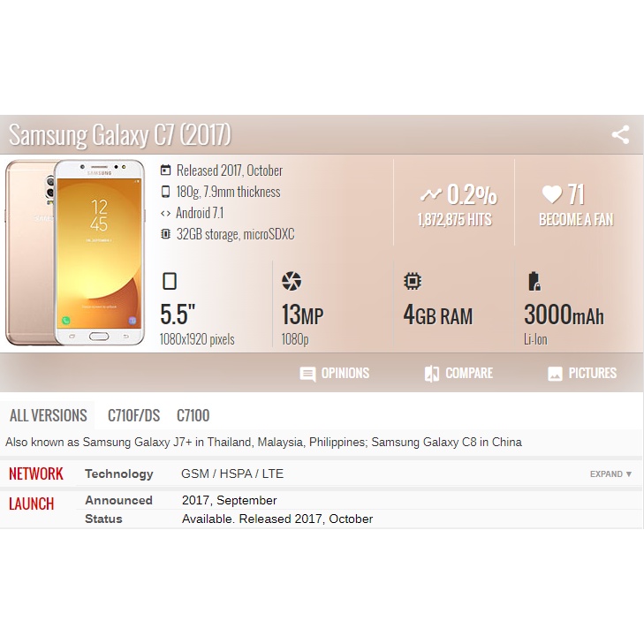Image resolution: width=644 pixels, height=644 pixels.
Task: Open the Pictures gallery
Action: pyautogui.click(x=582, y=374)
